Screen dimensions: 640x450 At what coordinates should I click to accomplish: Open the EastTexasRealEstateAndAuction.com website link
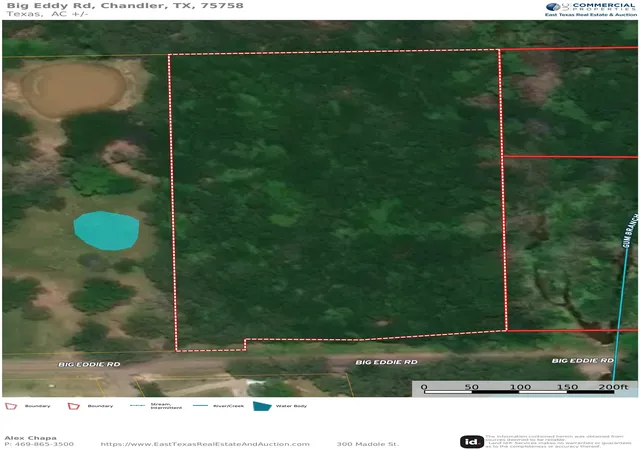(x=205, y=444)
